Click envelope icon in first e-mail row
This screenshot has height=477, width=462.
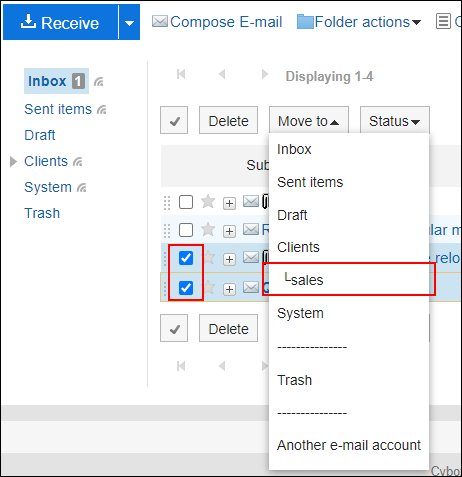pyautogui.click(x=251, y=201)
